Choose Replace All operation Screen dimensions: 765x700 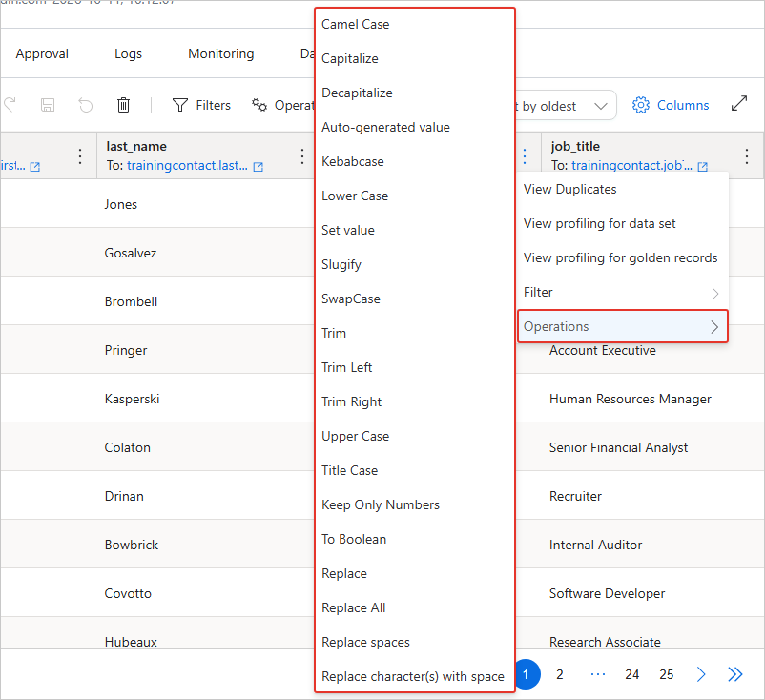[415, 607]
